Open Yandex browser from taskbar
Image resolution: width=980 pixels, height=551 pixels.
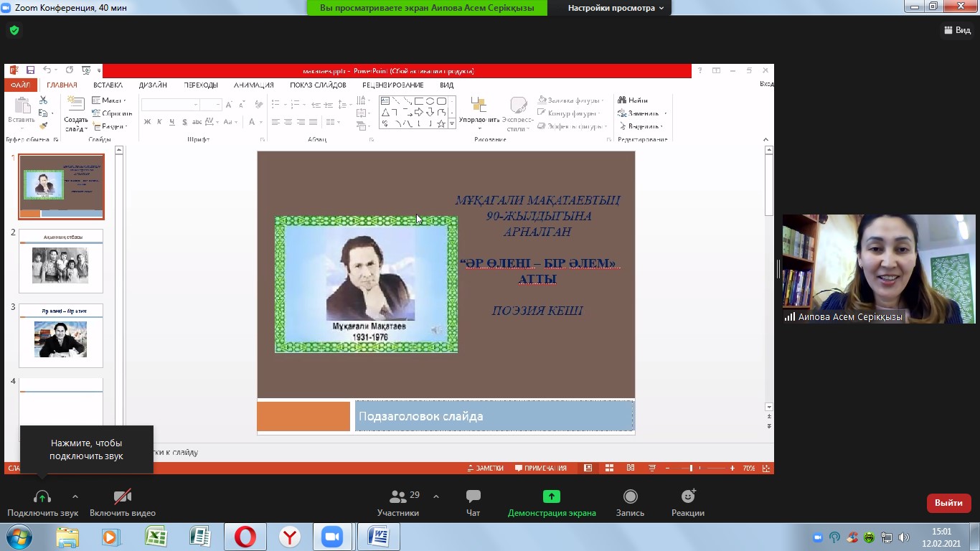pos(289,537)
